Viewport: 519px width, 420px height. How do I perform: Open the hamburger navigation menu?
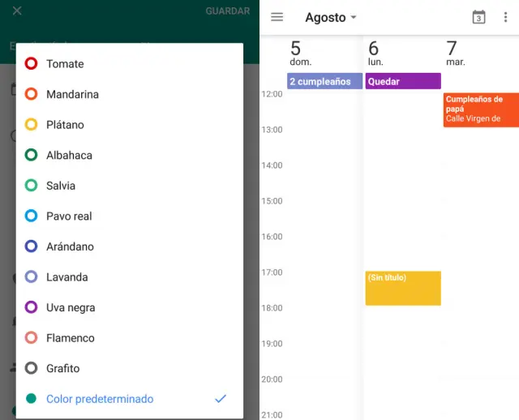277,17
